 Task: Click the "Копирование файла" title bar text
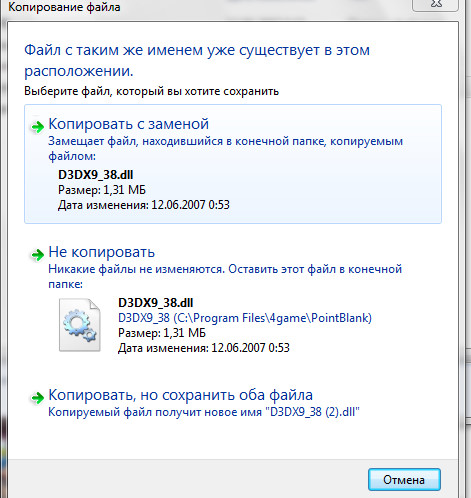tap(64, 7)
